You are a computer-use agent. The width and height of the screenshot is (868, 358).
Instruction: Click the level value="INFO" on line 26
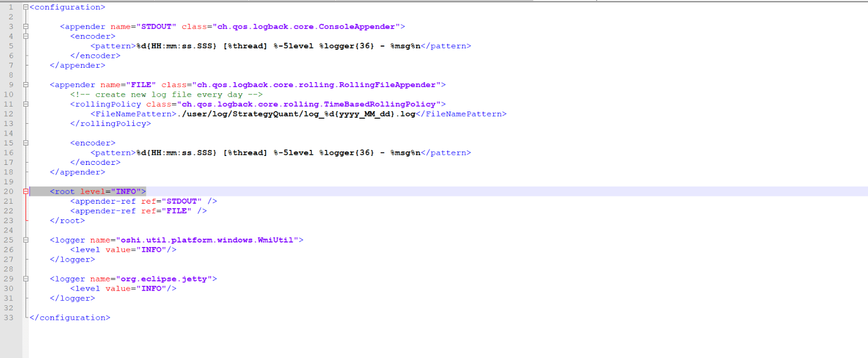(x=123, y=250)
